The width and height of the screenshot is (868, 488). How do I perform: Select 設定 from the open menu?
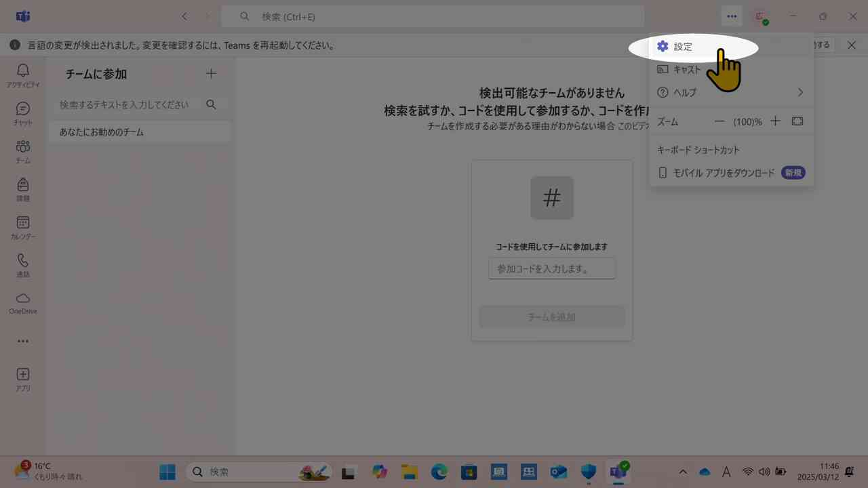click(682, 46)
